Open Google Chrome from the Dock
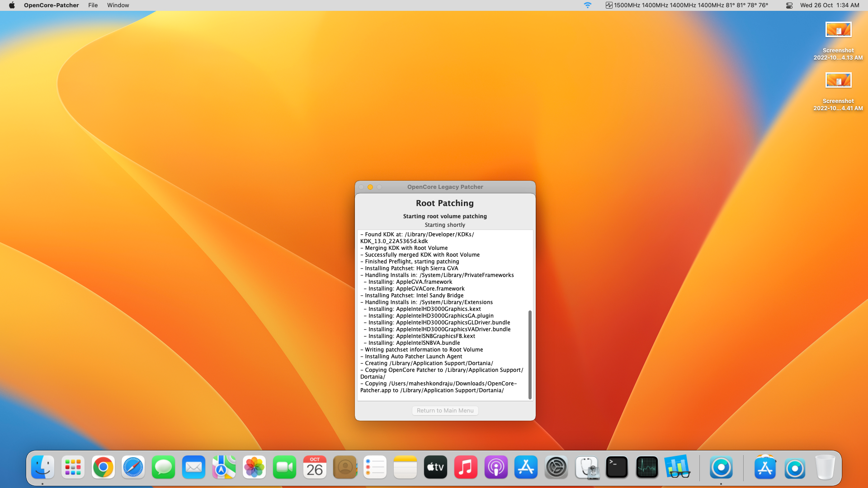Image resolution: width=868 pixels, height=488 pixels. [x=103, y=467]
